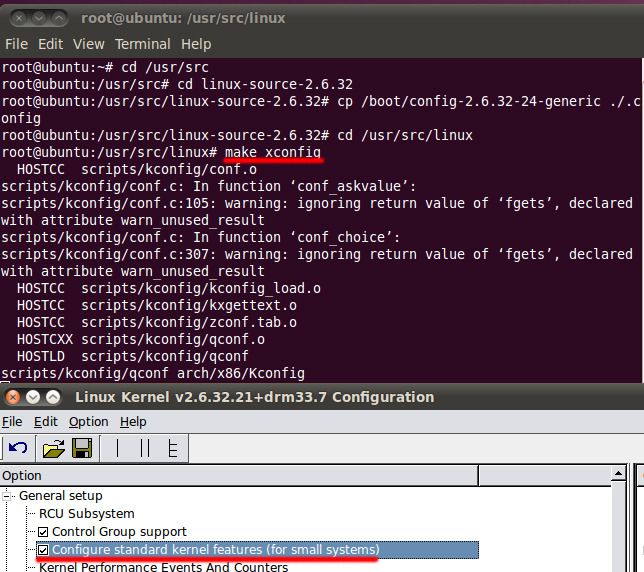644x572 pixels.
Task: Switch to Full View toolbar icon
Action: tap(172, 448)
